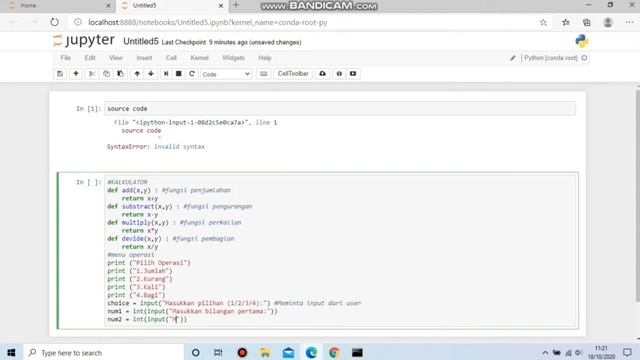
Task: Open File Explorer from the taskbar
Action: pos(265,353)
